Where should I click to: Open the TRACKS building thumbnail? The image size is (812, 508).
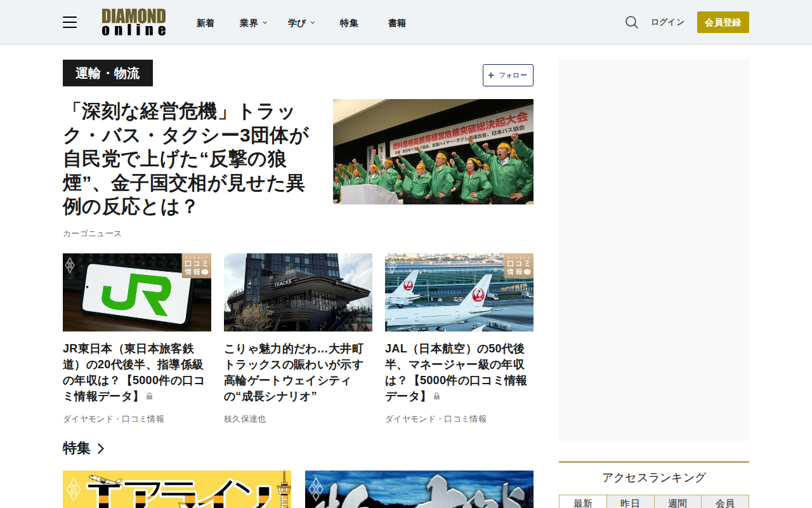tap(298, 292)
